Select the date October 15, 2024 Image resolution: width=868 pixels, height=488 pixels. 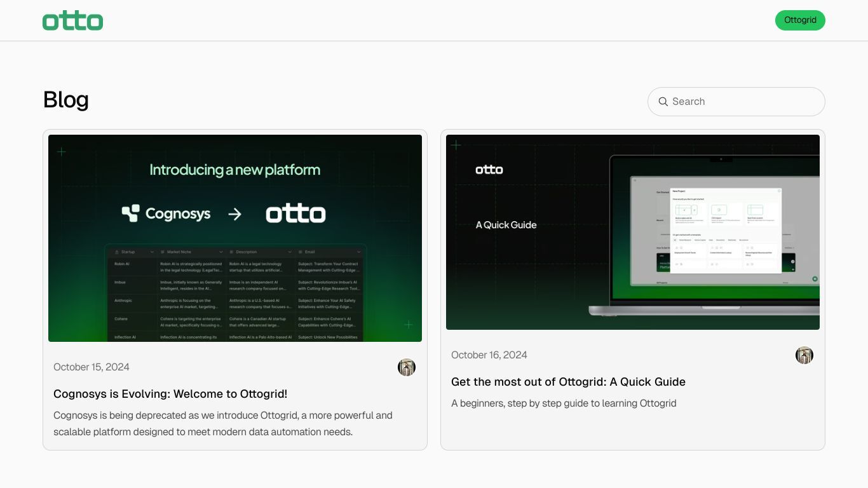pos(92,367)
